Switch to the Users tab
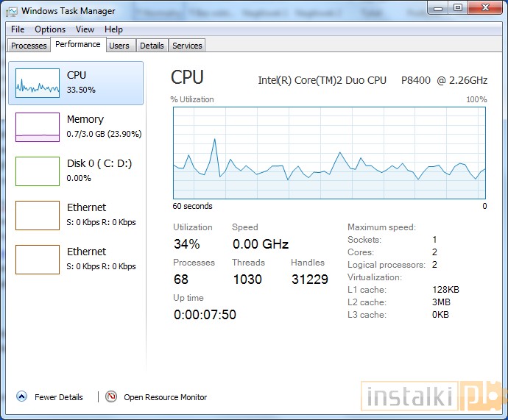The width and height of the screenshot is (508, 420). click(119, 46)
